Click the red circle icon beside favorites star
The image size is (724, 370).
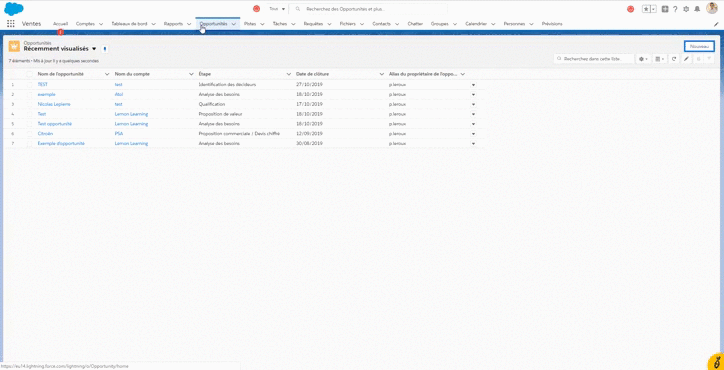(630, 9)
